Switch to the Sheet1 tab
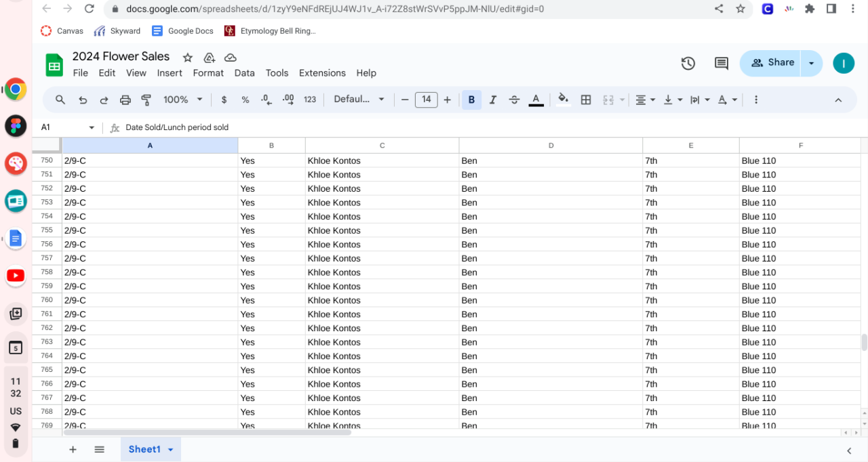Viewport: 868px width, 462px height. [144, 449]
